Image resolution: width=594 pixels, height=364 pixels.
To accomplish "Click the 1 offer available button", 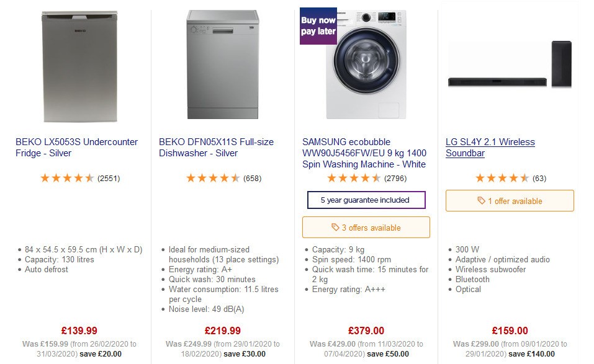I will tap(509, 201).
